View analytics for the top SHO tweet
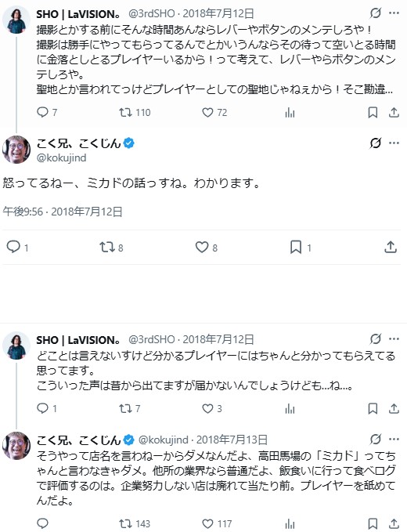Image resolution: width=407 pixels, height=532 pixels. pyautogui.click(x=290, y=112)
